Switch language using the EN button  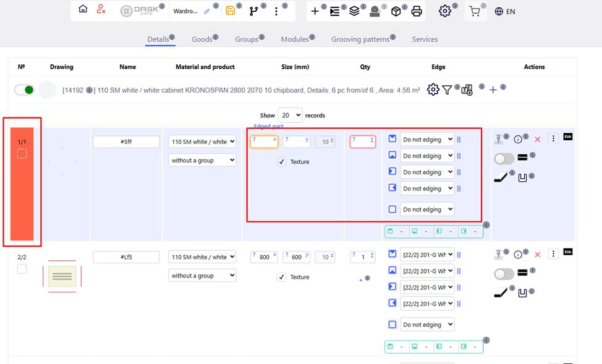505,11
